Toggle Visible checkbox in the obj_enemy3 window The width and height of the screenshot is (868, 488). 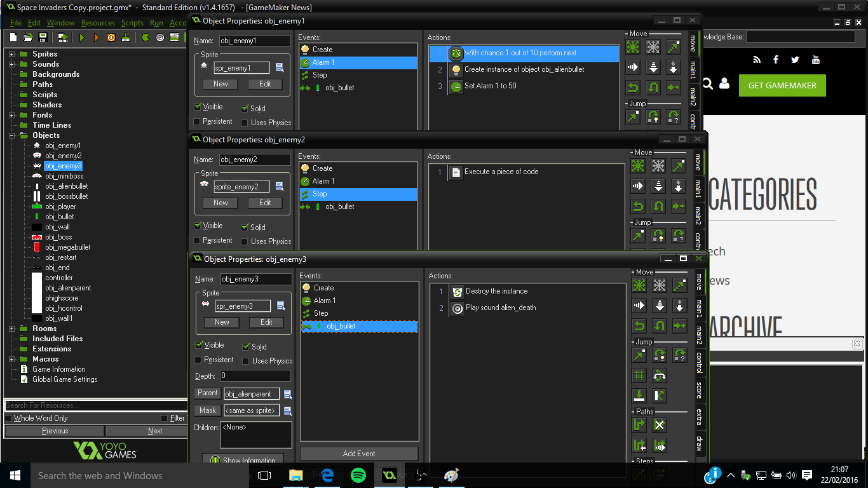199,345
